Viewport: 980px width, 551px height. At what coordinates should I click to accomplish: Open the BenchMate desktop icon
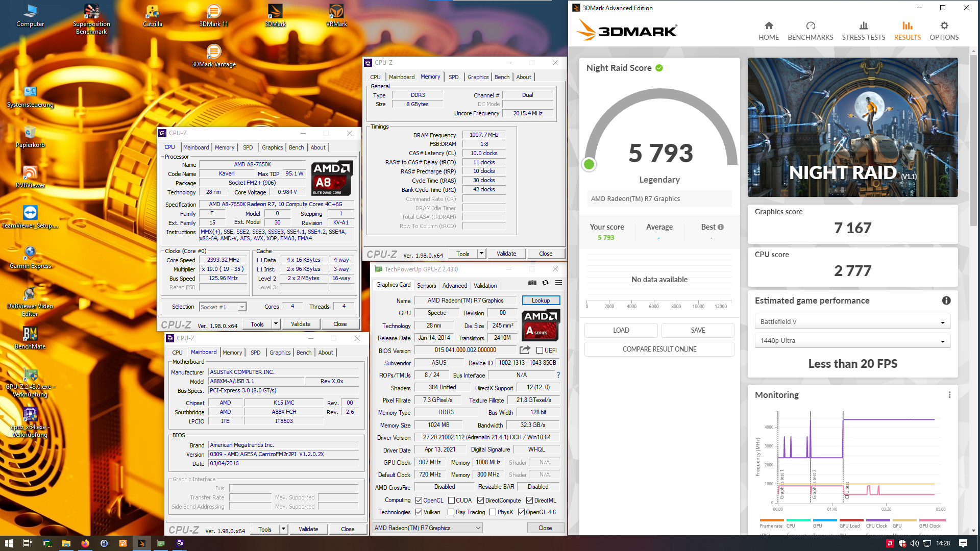tap(30, 338)
